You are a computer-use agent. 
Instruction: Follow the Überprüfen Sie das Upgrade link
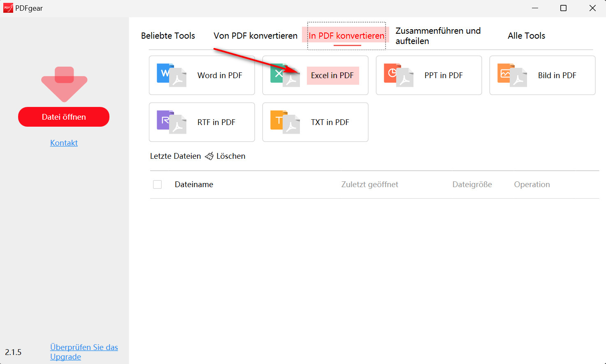84,352
